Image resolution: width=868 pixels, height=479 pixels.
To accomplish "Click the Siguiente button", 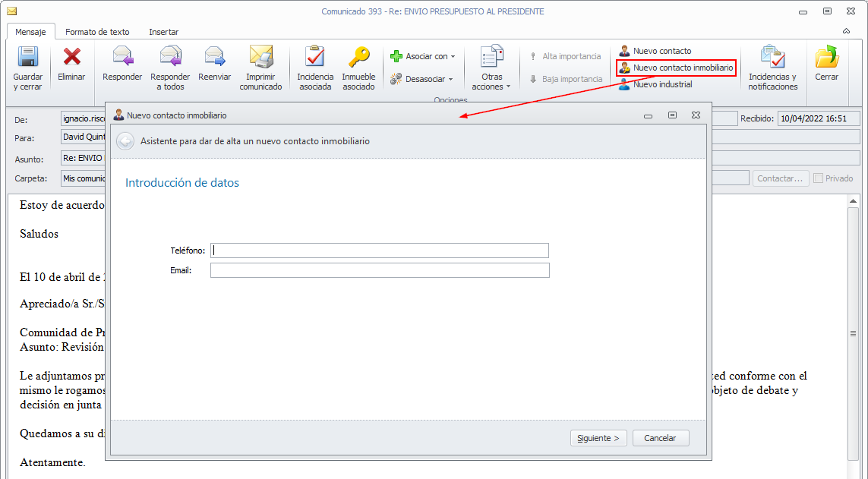I will coord(598,438).
